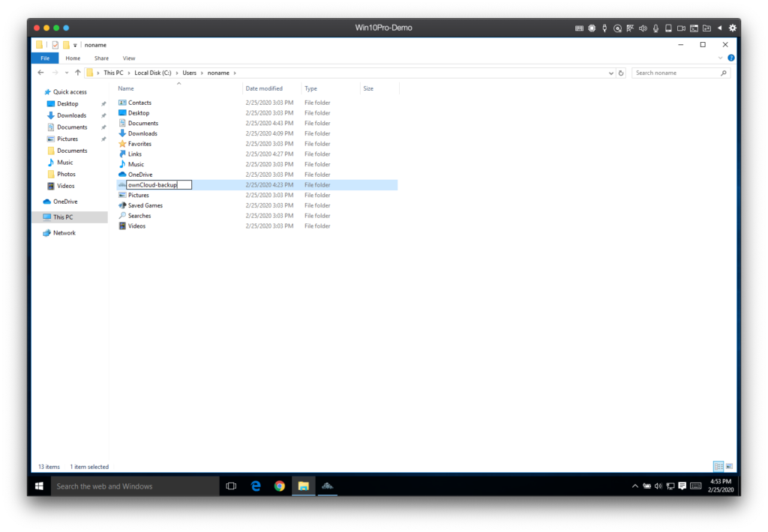Open Photos in navigation sidebar

coord(66,175)
